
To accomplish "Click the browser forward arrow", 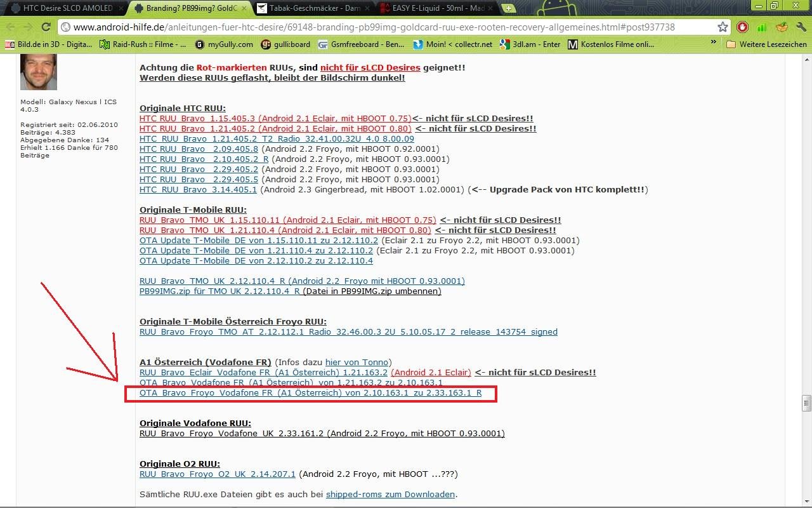I will pyautogui.click(x=29, y=27).
